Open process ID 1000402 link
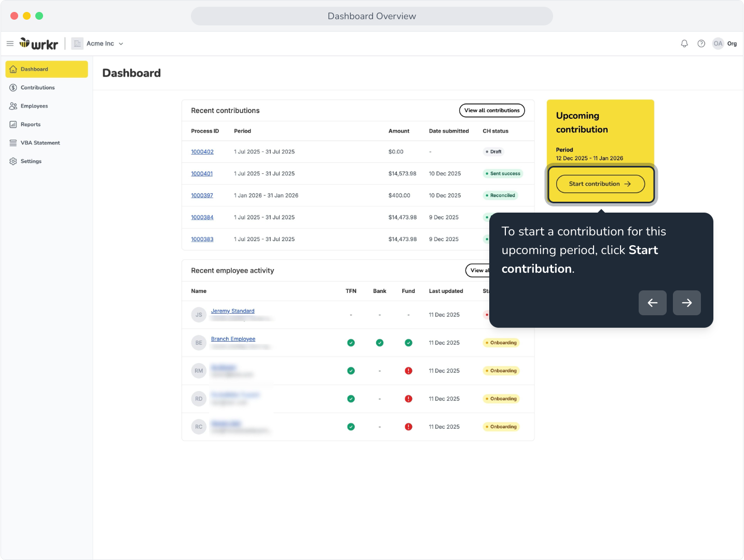 202,152
